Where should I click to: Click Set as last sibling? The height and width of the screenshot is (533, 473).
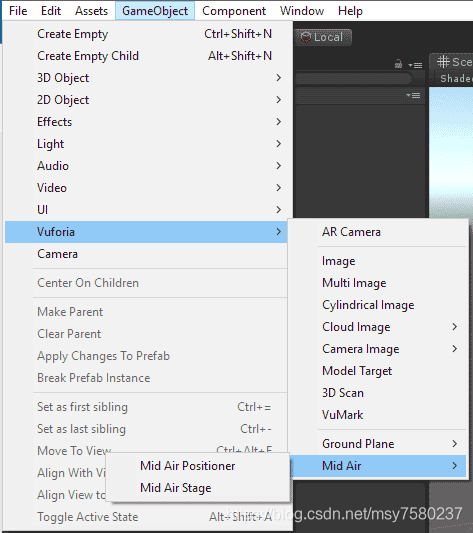tap(146, 429)
